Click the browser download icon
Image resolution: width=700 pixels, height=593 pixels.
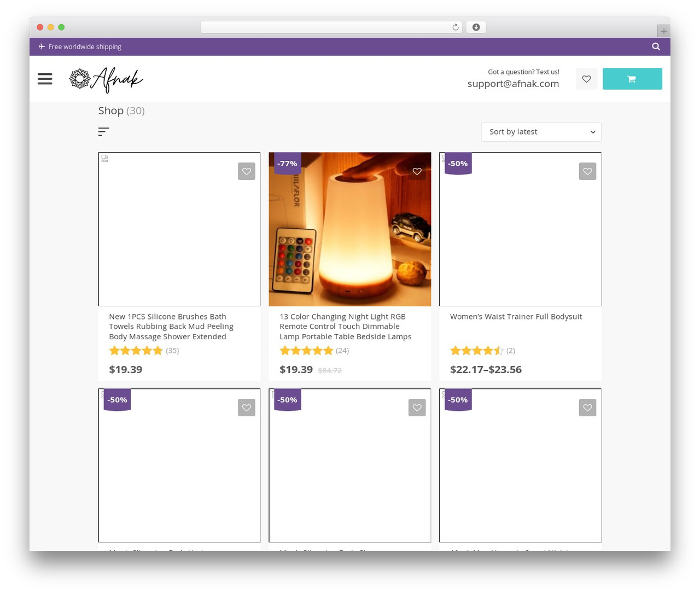[476, 27]
